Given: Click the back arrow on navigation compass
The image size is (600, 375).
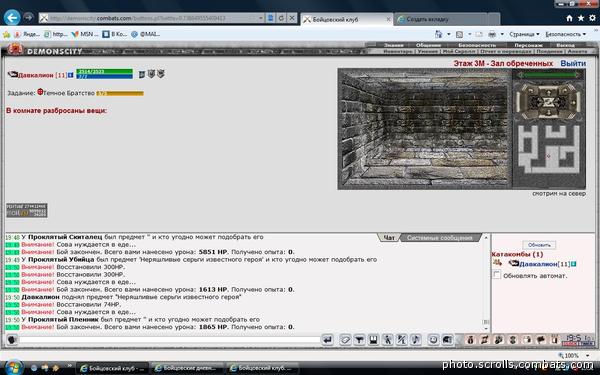Looking at the screenshot, I should click(x=548, y=113).
